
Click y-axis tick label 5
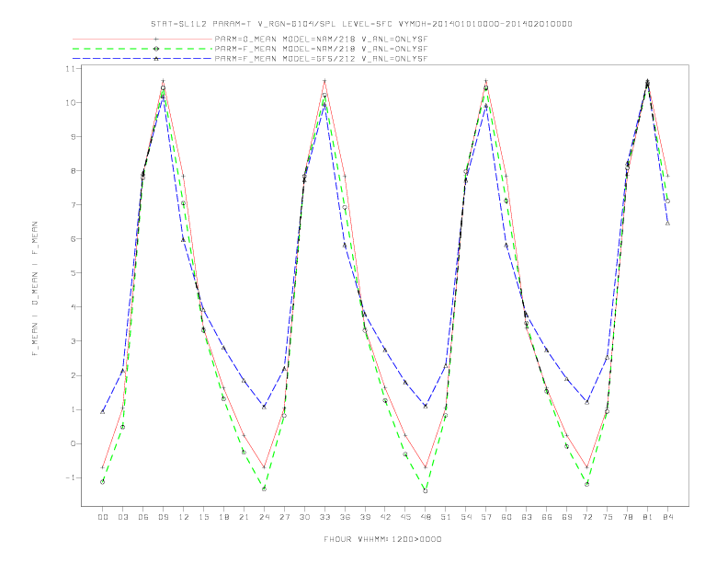(x=74, y=273)
